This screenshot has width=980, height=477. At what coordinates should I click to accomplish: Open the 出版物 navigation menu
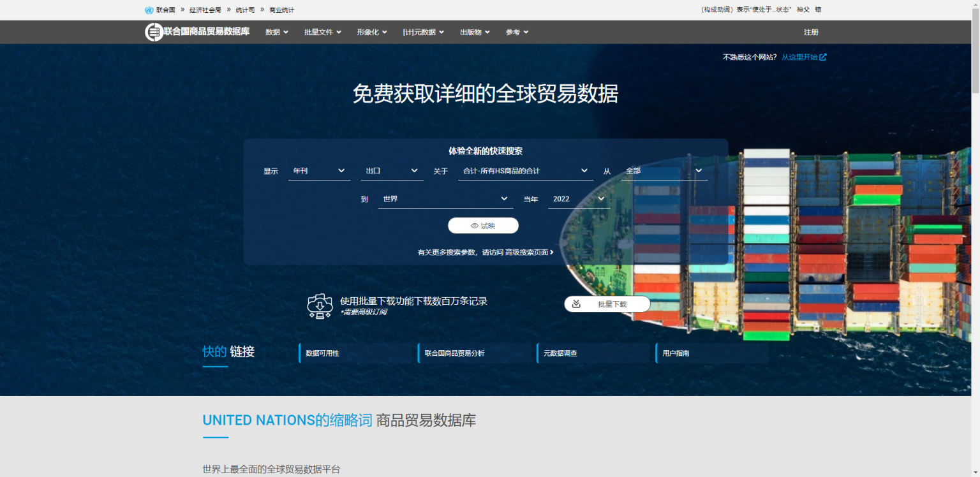click(474, 32)
